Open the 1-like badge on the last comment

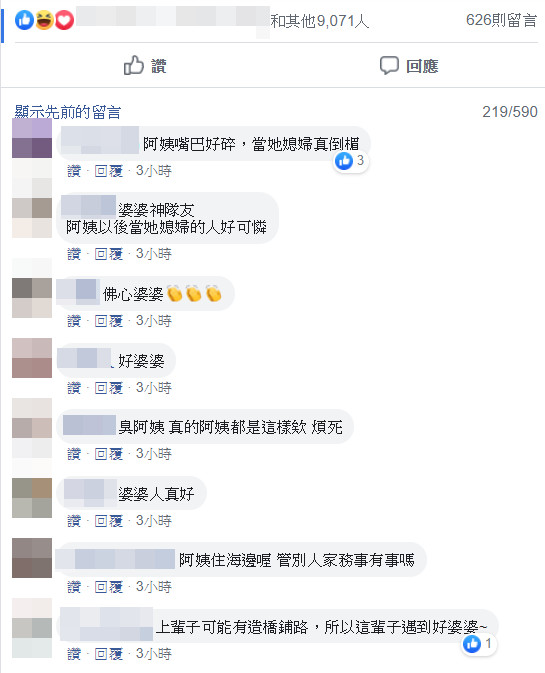[x=479, y=644]
